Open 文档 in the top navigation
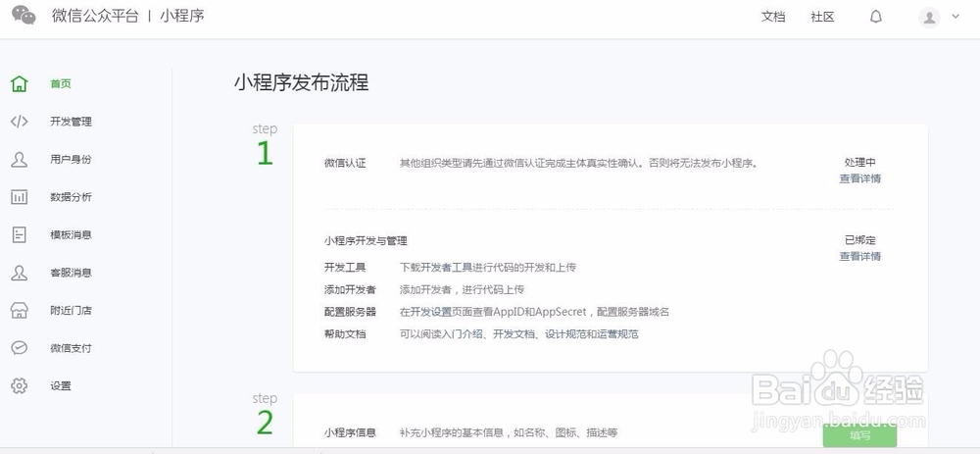Screen dimensions: 980x454 coord(773,17)
